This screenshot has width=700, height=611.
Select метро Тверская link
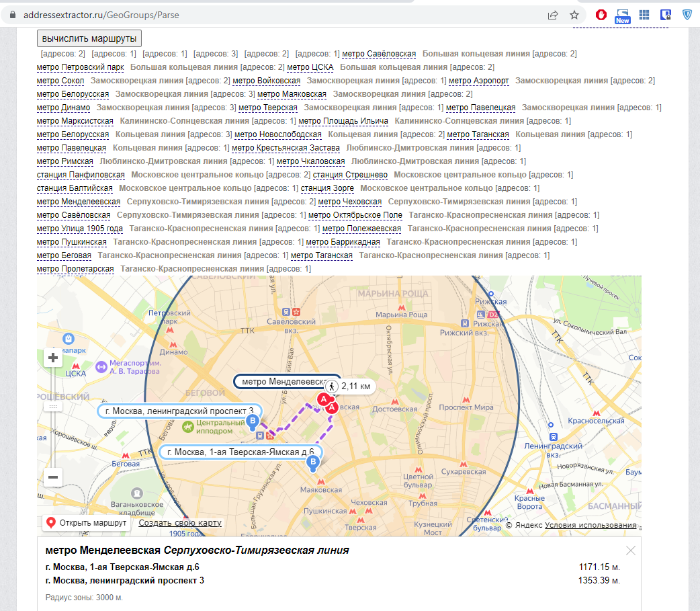pos(268,108)
